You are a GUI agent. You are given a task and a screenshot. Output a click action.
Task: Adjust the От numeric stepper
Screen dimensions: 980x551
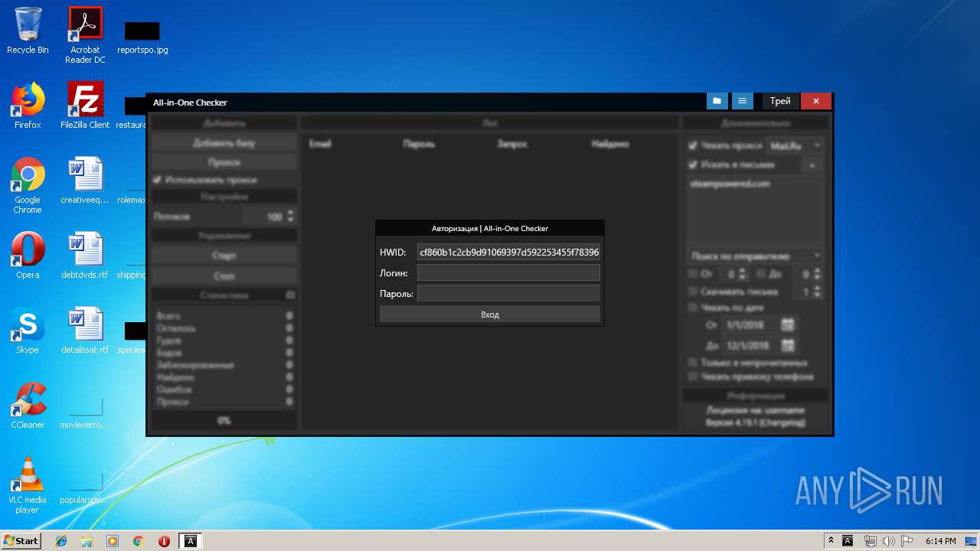[743, 274]
